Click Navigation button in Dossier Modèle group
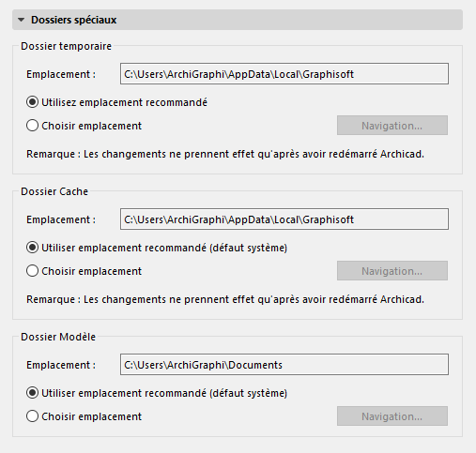The image size is (476, 453). 392,416
